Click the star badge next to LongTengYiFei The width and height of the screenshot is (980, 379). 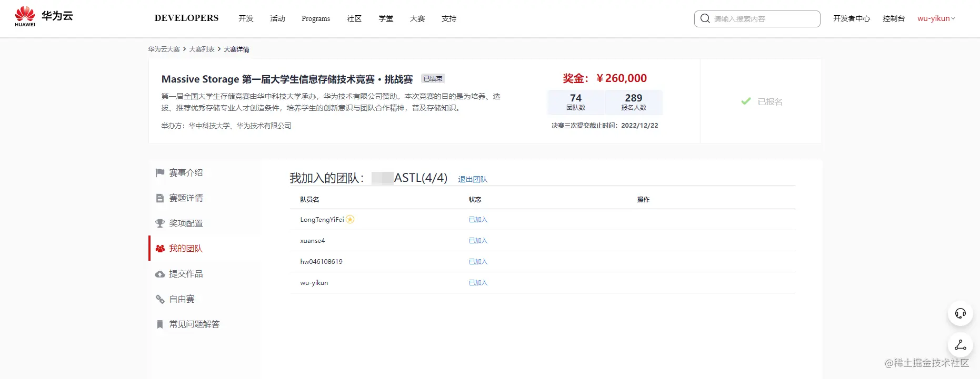coord(350,219)
